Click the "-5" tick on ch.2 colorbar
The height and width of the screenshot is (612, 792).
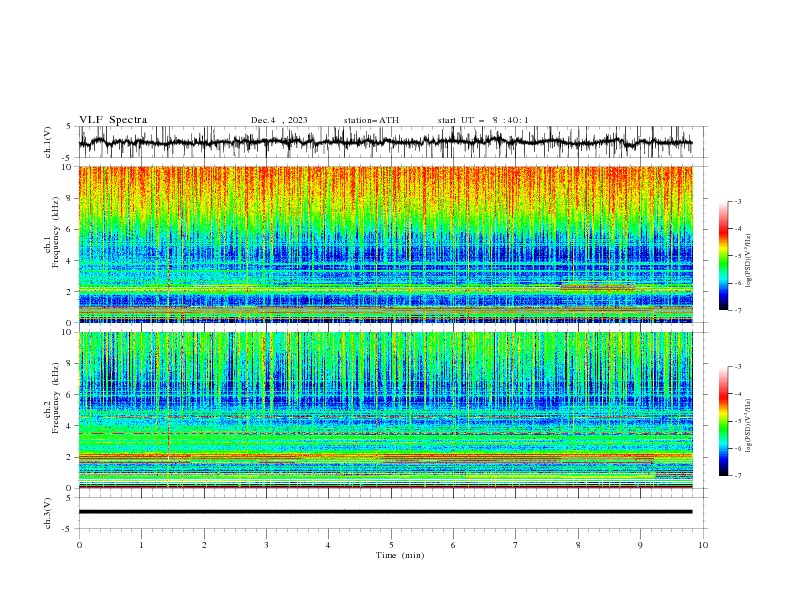737,421
